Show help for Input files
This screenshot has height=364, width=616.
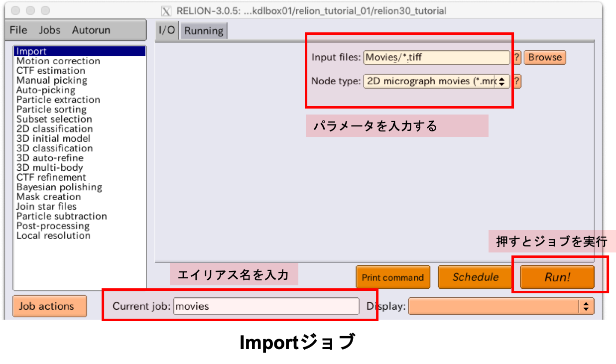[x=517, y=57]
